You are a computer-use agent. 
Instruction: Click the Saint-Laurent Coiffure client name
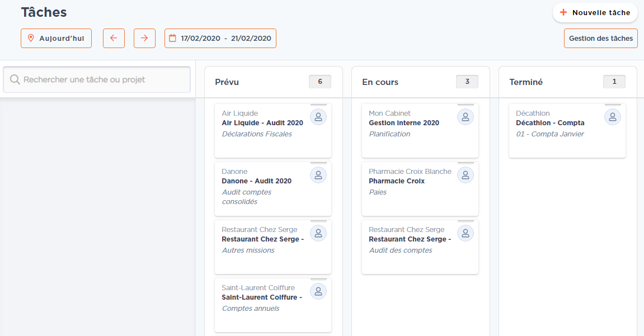(x=258, y=288)
